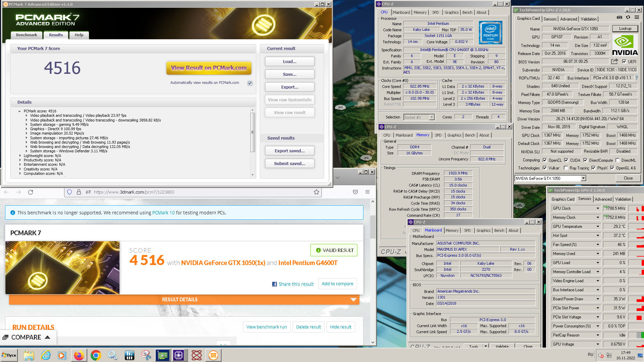Expand the RESULT DETAILS orange bar

184,300
